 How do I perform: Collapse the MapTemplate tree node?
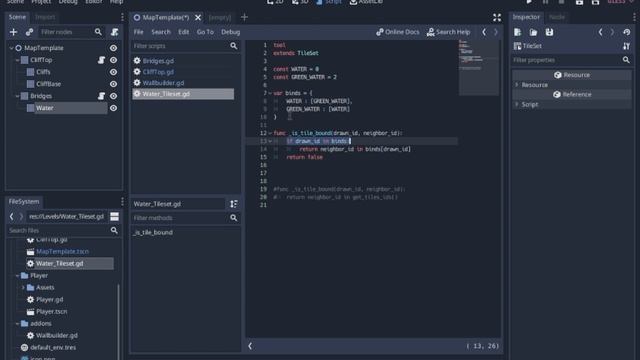(11, 48)
